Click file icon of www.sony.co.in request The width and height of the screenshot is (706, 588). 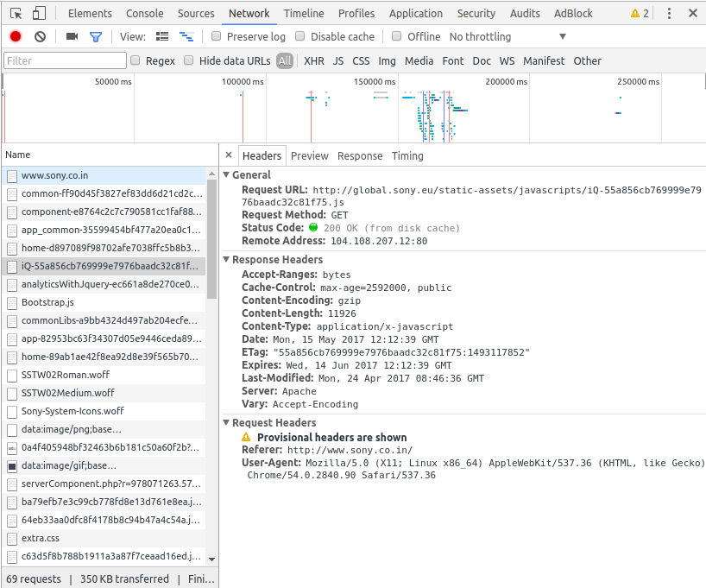point(12,176)
